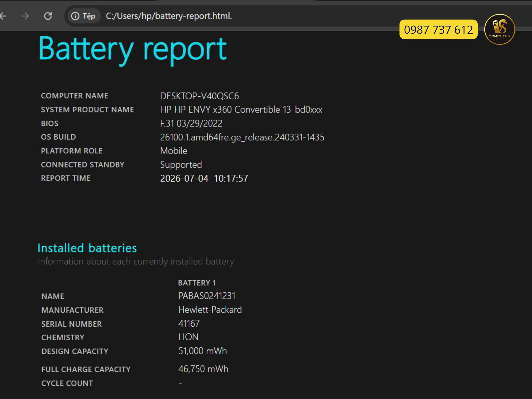The width and height of the screenshot is (532, 399).
Task: Select the CHEMISTRY label
Action: coord(63,338)
